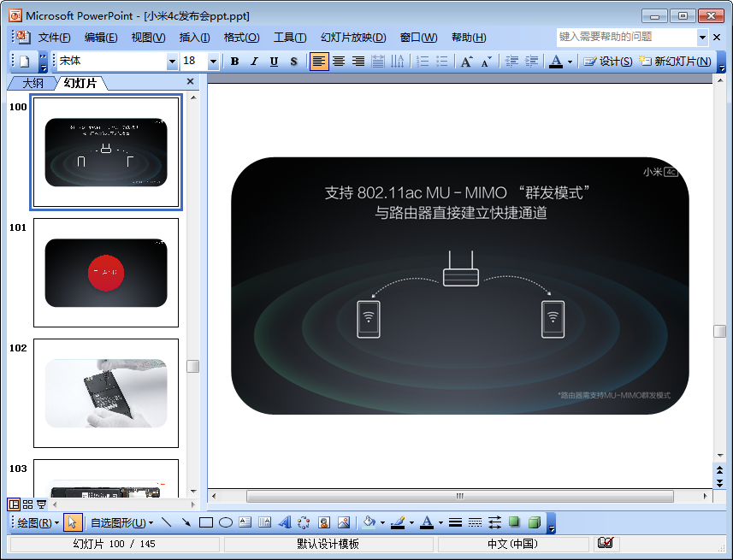Viewport: 733px width, 560px height.
Task: Select the Rectangle drawing tool
Action: (205, 522)
